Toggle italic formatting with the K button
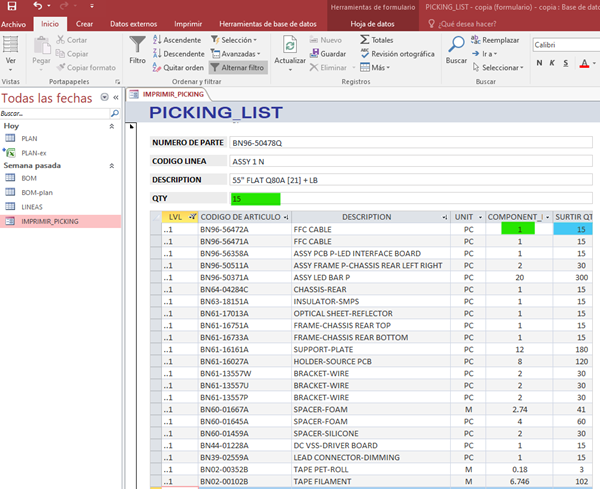The width and height of the screenshot is (600, 489). [x=552, y=63]
